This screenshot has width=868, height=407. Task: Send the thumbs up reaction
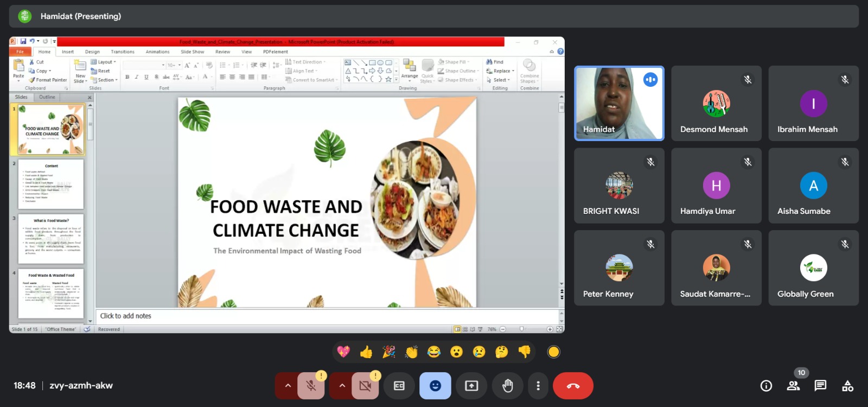coord(366,352)
